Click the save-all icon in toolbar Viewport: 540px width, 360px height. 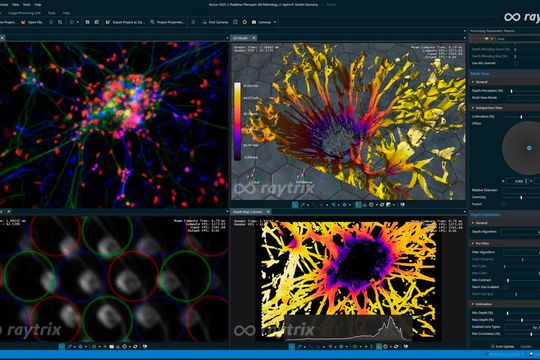pyautogui.click(x=97, y=22)
